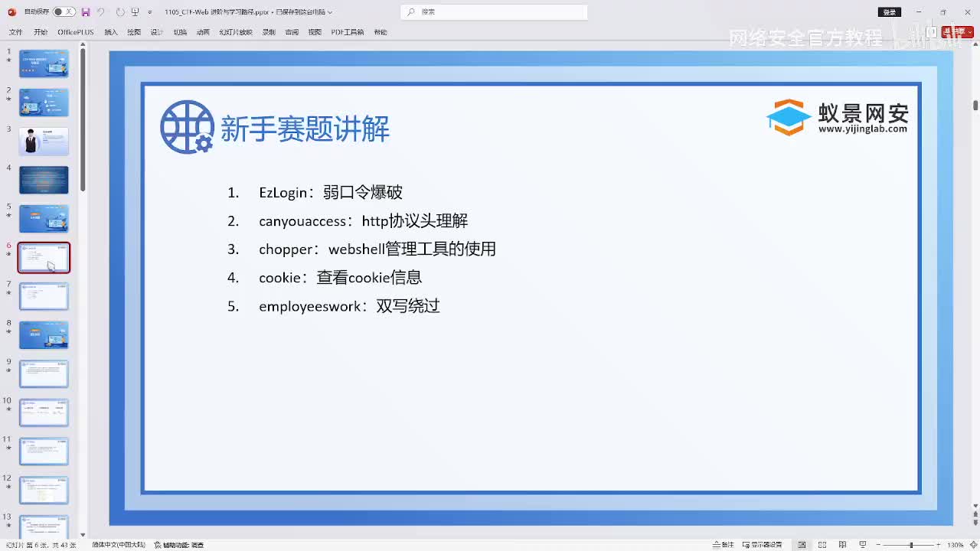Viewport: 980px width, 551px height.
Task: Click the 蚁景网安 logo on the slide
Action: [838, 117]
